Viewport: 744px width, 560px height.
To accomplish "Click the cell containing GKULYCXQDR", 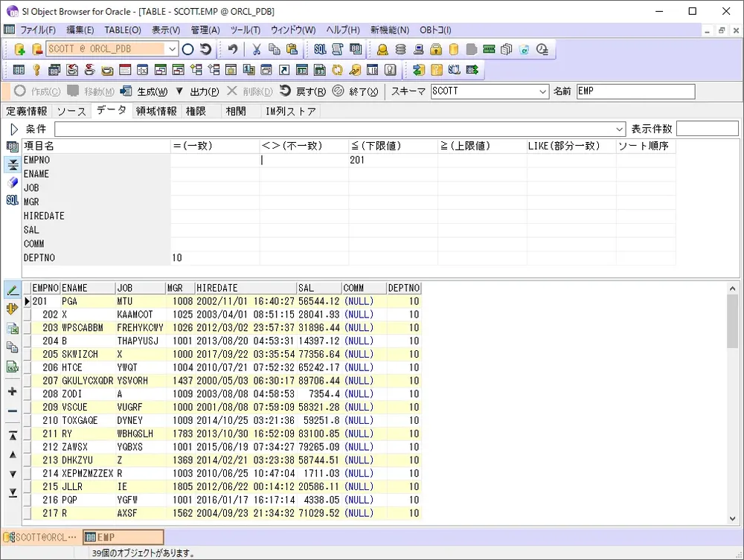I will click(x=88, y=381).
